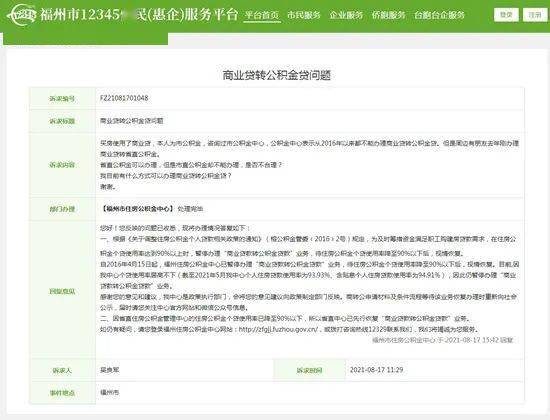Open the zfgjj.fuzhou.gov.cn link in reply
550x420 pixels.
(x=278, y=329)
